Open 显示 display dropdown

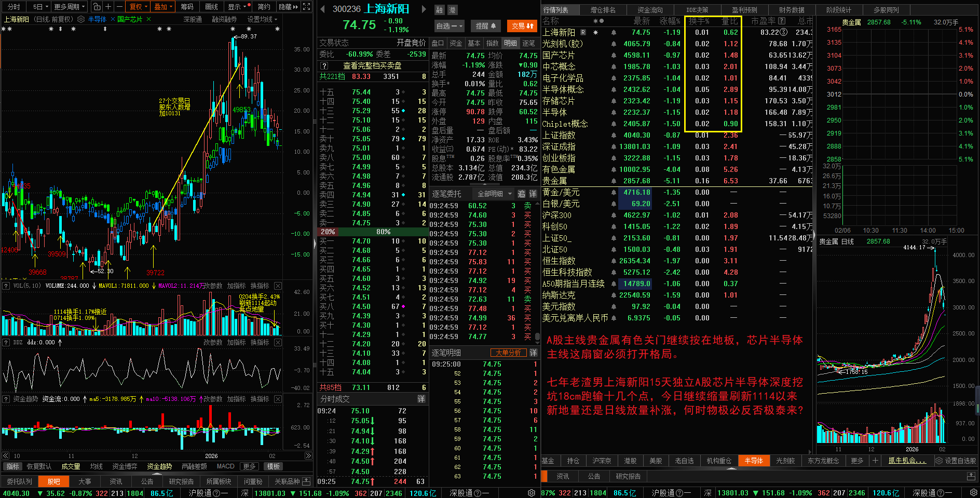(x=237, y=7)
